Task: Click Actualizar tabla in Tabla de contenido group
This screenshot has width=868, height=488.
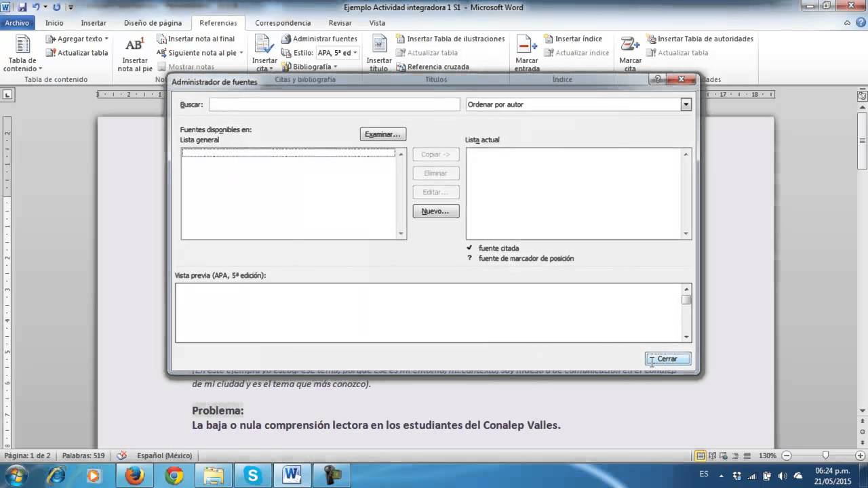Action: pos(77,53)
